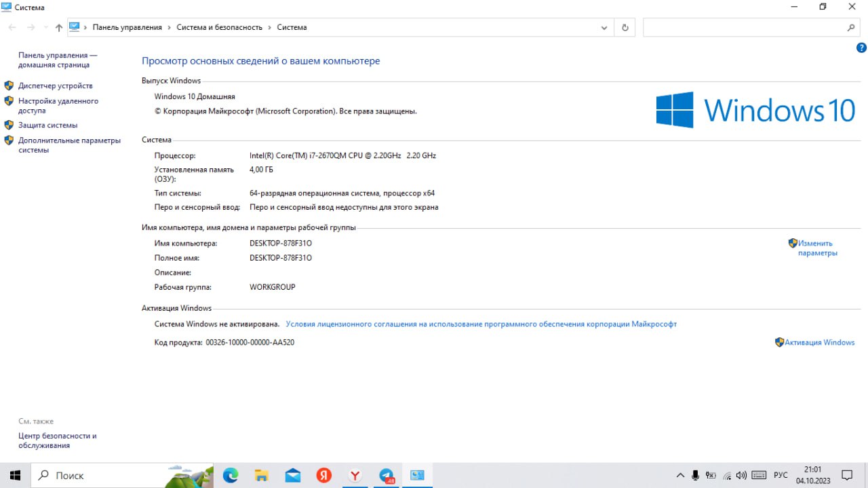This screenshot has width=868, height=488.
Task: Show hidden system tray icons
Action: click(681, 475)
